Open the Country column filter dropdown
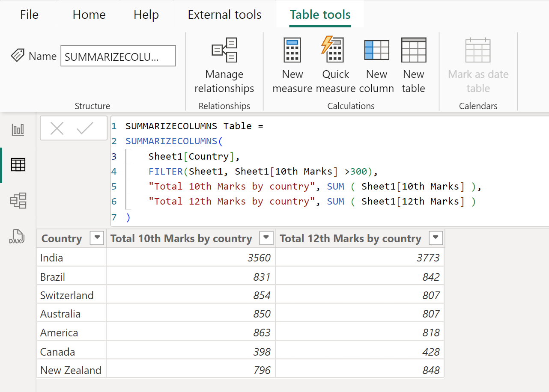The width and height of the screenshot is (549, 392). [97, 238]
